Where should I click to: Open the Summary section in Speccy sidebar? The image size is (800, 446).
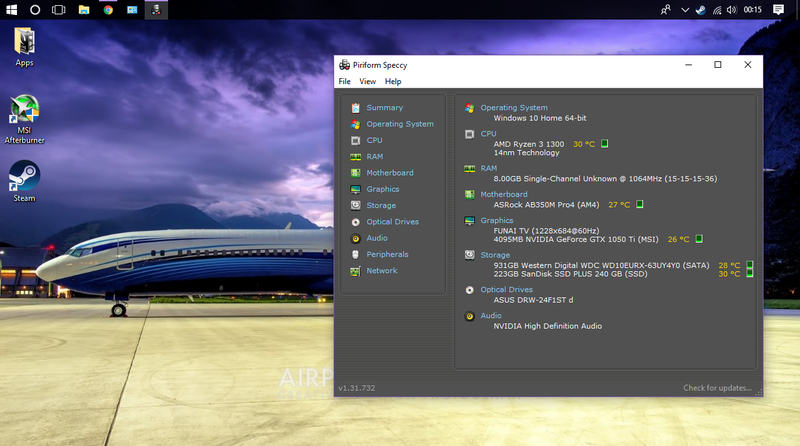click(x=384, y=108)
